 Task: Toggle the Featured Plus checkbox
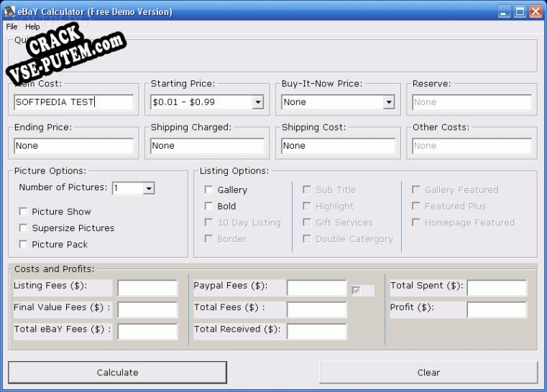pyautogui.click(x=416, y=206)
